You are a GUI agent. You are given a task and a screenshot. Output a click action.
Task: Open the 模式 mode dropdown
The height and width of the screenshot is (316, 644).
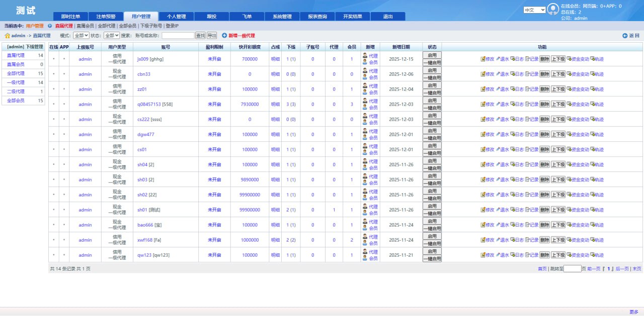[x=81, y=36]
